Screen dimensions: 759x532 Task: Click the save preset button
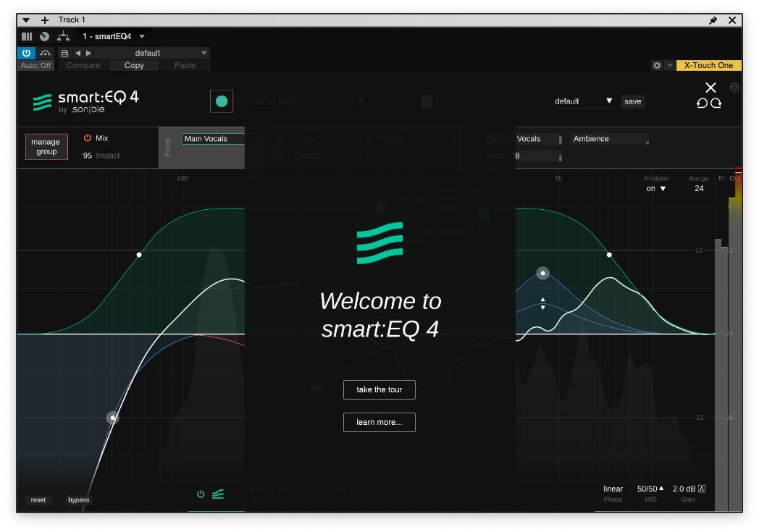(633, 101)
